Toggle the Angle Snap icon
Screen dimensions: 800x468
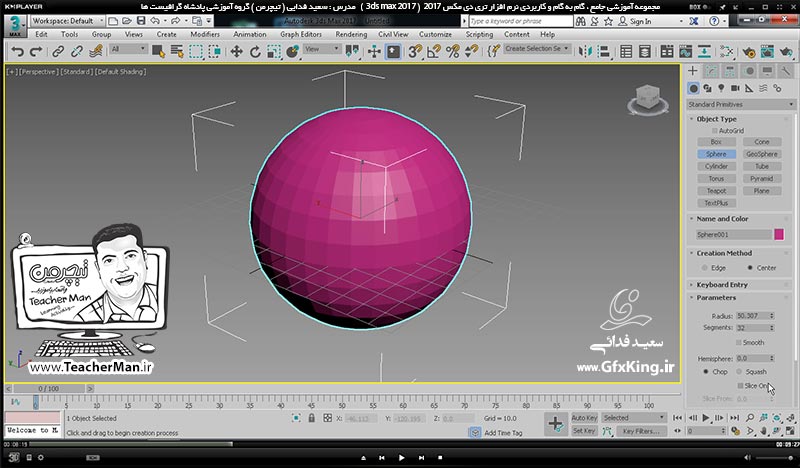click(x=434, y=52)
